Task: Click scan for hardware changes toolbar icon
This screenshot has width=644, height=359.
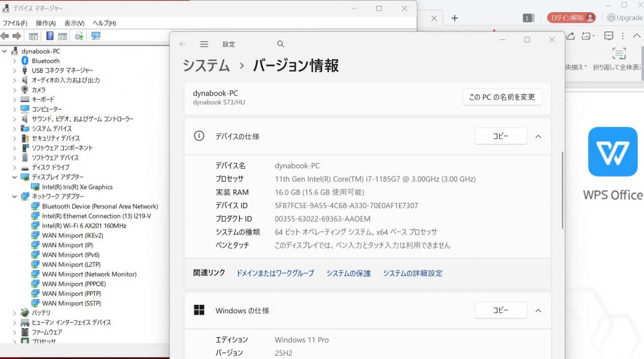Action: pyautogui.click(x=96, y=36)
